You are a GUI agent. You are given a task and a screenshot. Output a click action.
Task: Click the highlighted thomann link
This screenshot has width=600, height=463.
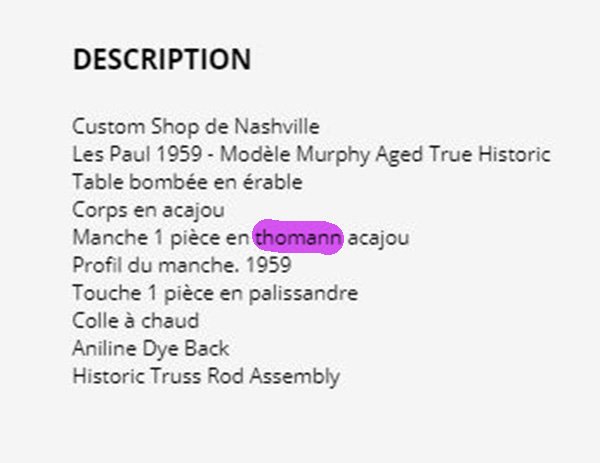(x=298, y=238)
